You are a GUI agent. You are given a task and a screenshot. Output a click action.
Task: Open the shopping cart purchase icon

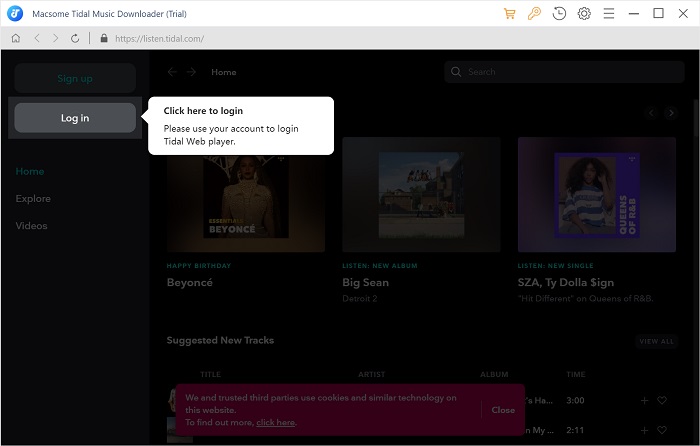tap(509, 13)
